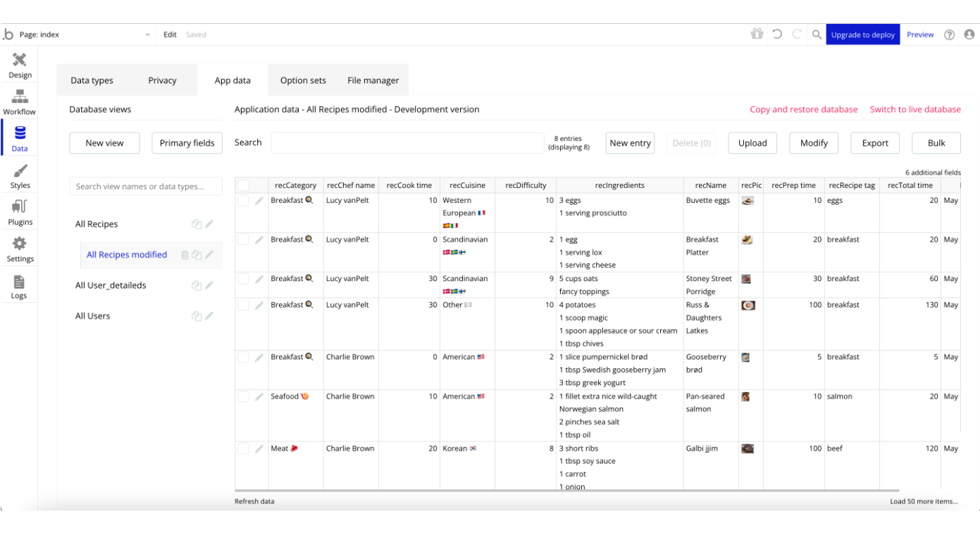This screenshot has height=538, width=980.
Task: Open the Preview link
Action: pos(920,35)
